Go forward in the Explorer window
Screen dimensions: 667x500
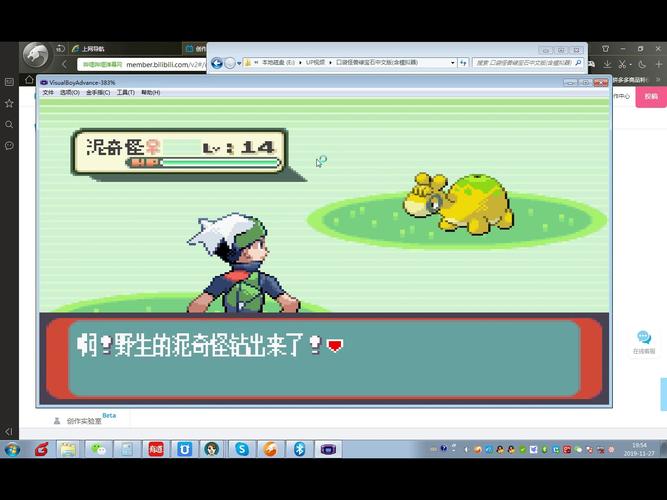point(230,63)
